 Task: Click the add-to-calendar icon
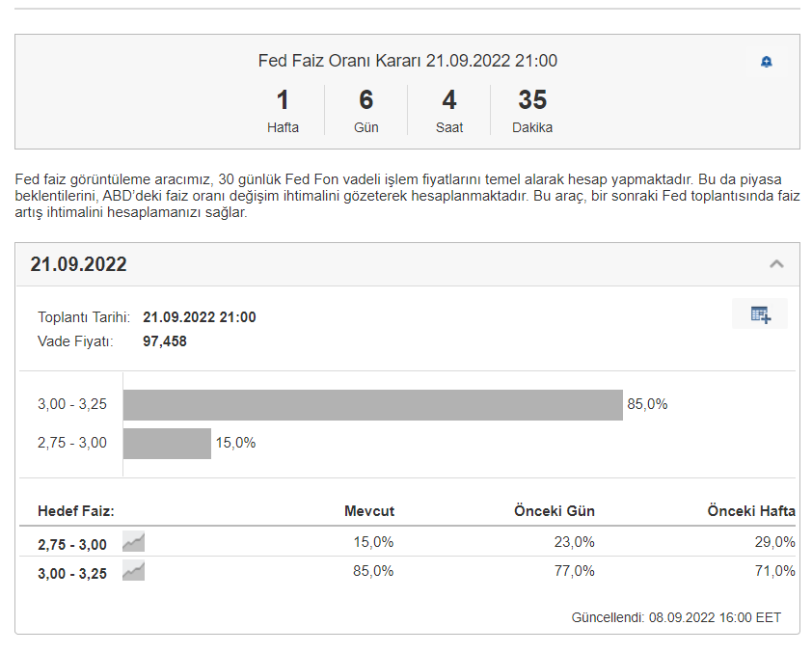pyautogui.click(x=760, y=314)
